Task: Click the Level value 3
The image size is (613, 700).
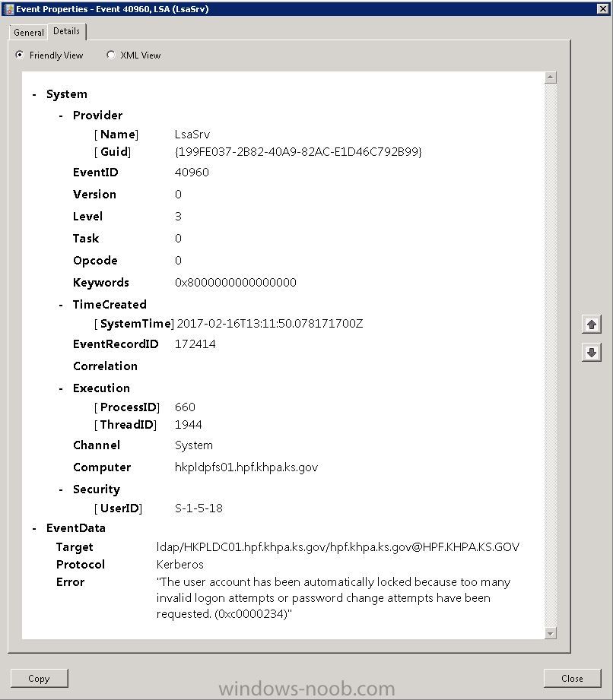Action: [178, 217]
